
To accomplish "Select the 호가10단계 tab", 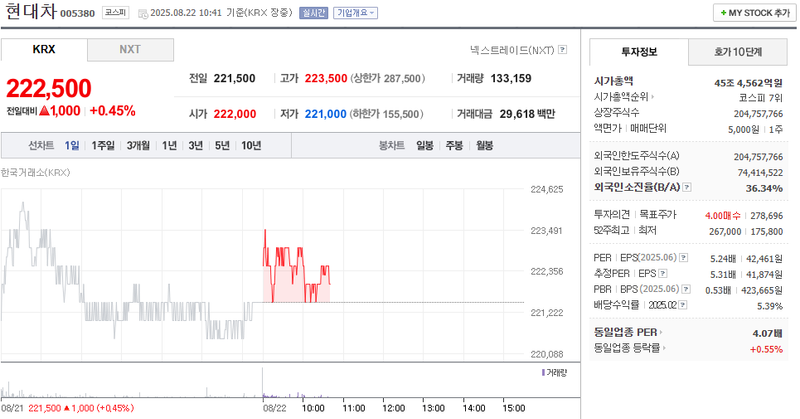I will [x=738, y=52].
